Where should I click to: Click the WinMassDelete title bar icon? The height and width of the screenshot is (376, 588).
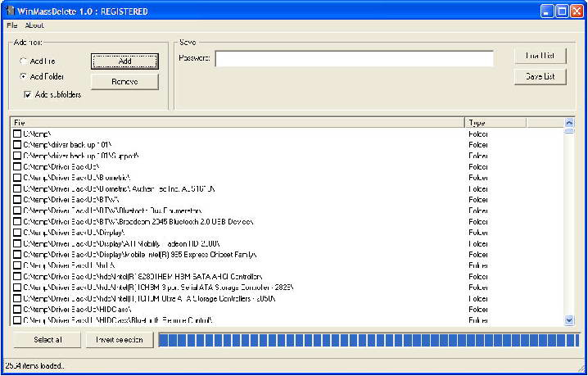point(10,11)
